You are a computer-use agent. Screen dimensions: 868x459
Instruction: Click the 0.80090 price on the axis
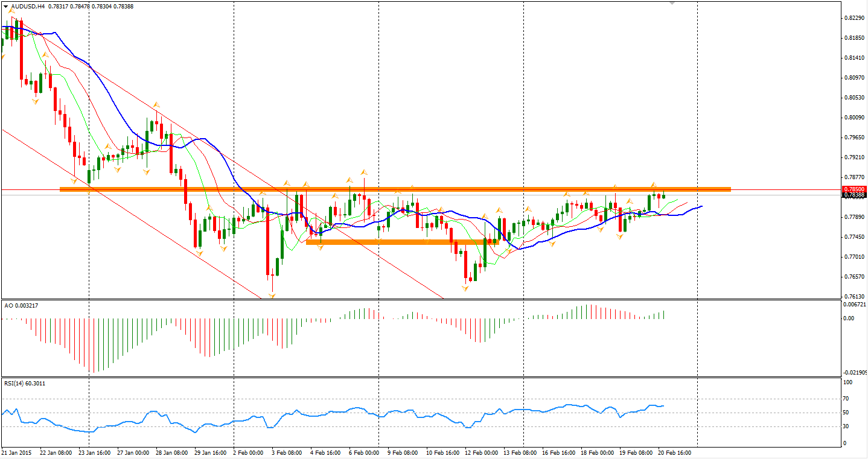click(x=854, y=118)
